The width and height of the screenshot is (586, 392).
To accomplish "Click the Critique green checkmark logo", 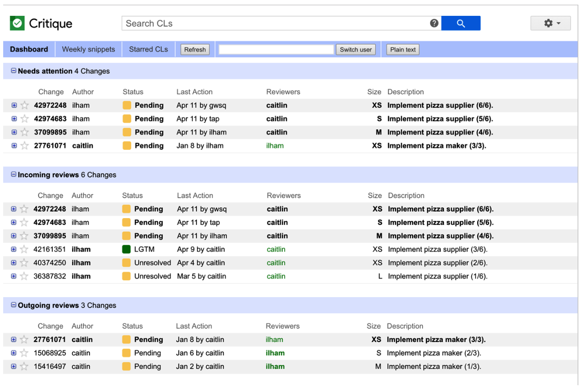I will click(17, 23).
